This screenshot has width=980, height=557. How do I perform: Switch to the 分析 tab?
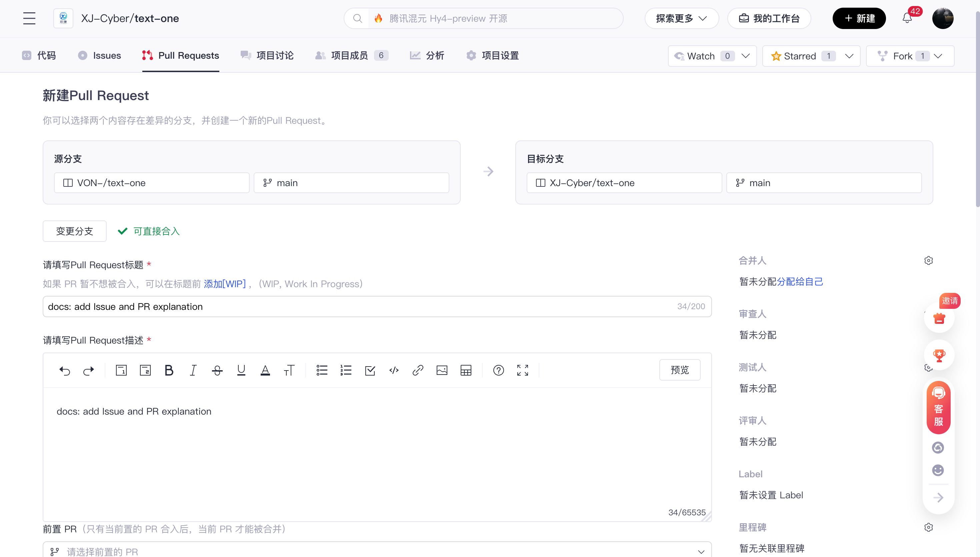(427, 55)
